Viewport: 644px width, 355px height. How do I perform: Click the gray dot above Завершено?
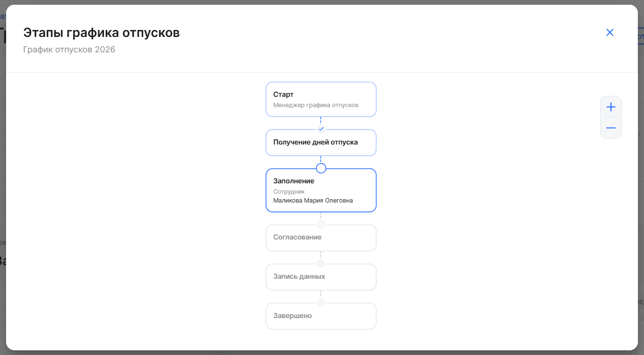tap(321, 303)
